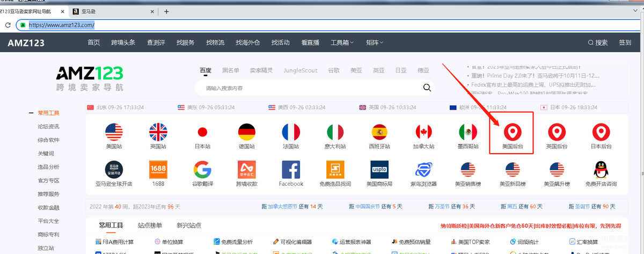Screen dimensions: 644x254
Task: Click the 签到 link
Action: pos(625,43)
